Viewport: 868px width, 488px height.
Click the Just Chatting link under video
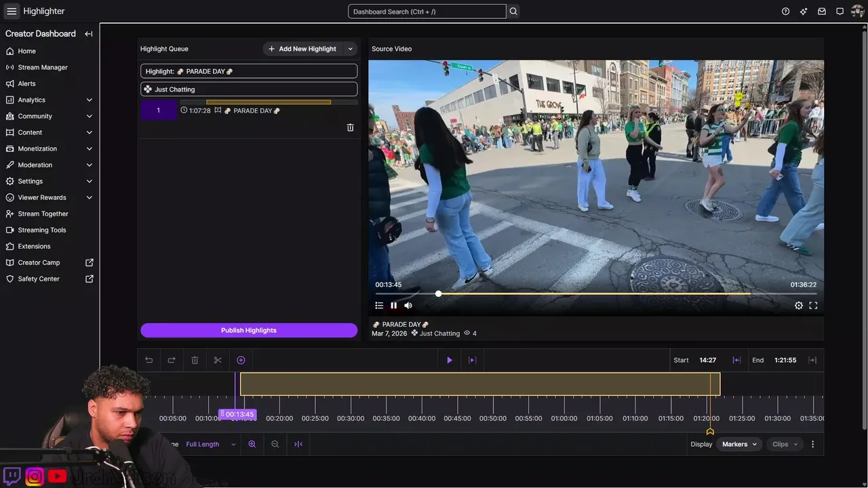tap(439, 333)
